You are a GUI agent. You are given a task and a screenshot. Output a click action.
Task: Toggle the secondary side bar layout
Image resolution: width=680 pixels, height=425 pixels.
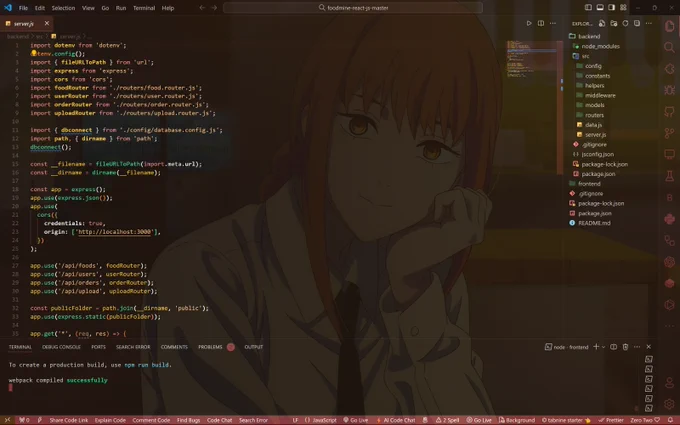click(611, 7)
